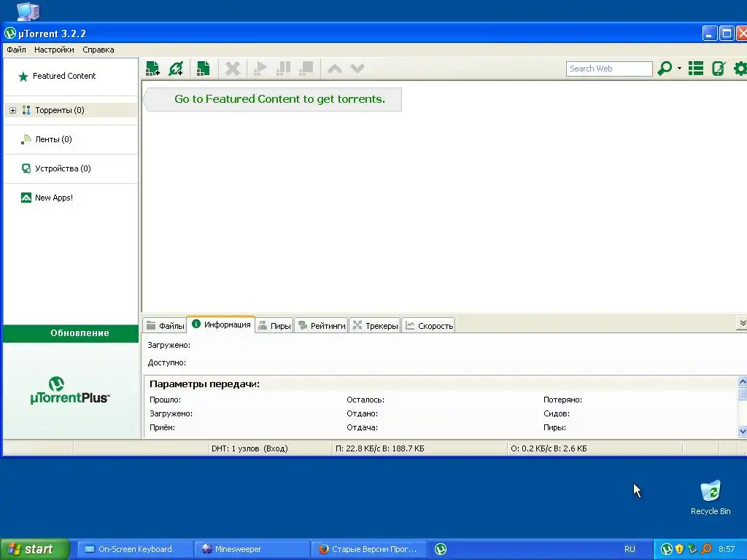
Task: Open the Настройки menu
Action: (x=54, y=50)
